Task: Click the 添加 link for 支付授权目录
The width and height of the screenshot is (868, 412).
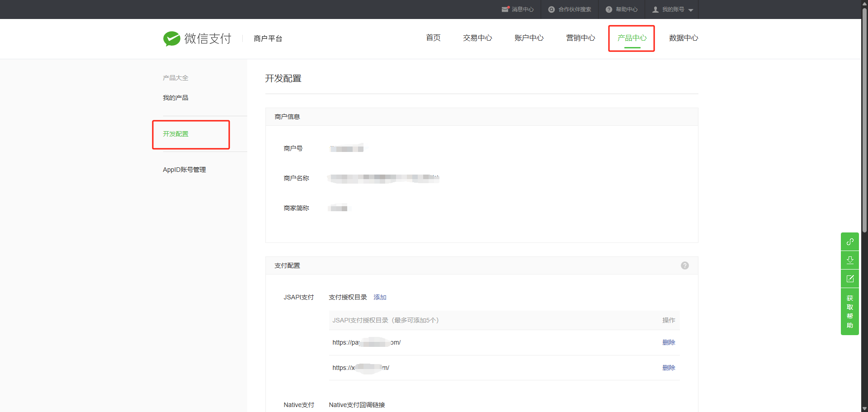Action: (x=380, y=297)
